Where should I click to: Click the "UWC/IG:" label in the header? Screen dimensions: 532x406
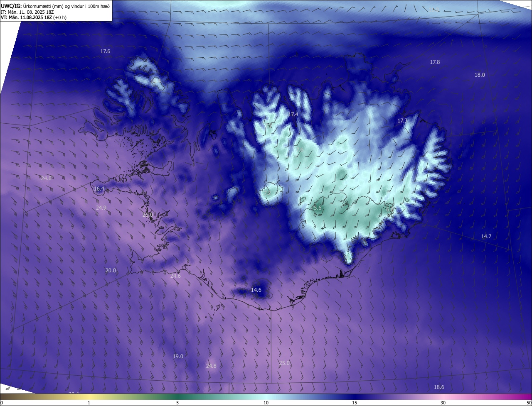[11, 6]
